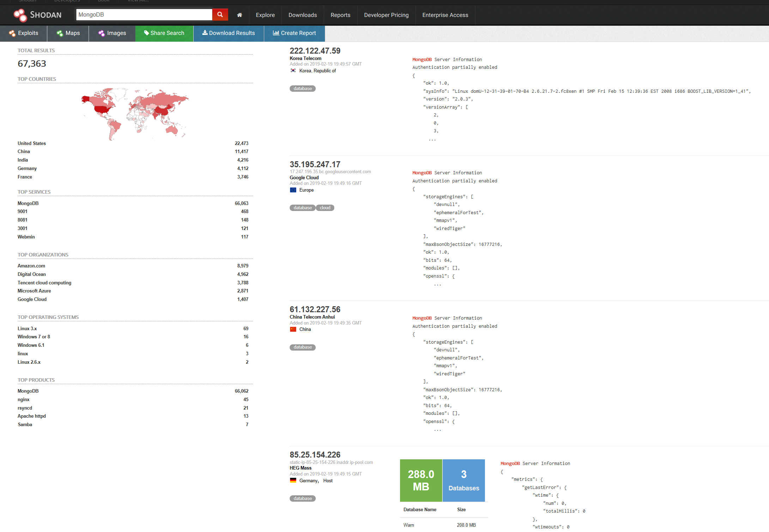Screen dimensions: 769x532
Task: Click the cloud tag on 35.195.247.17
Action: (325, 208)
